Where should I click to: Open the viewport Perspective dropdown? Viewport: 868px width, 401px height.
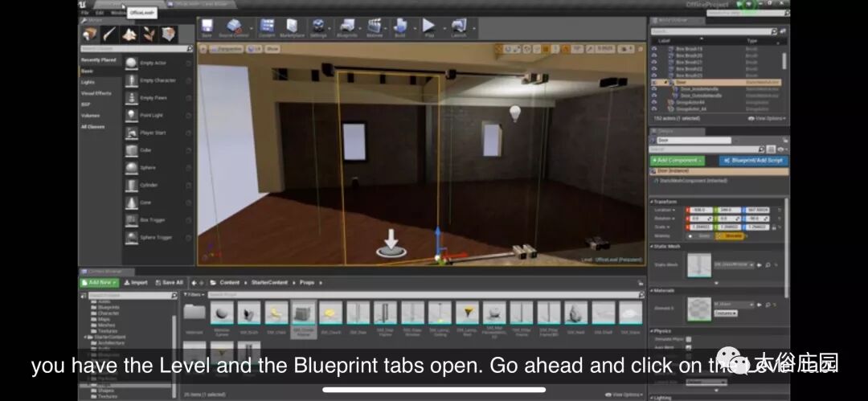(226, 49)
